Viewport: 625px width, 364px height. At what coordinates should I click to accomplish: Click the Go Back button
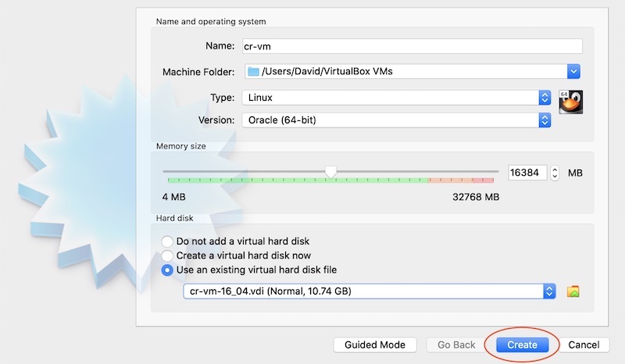456,344
